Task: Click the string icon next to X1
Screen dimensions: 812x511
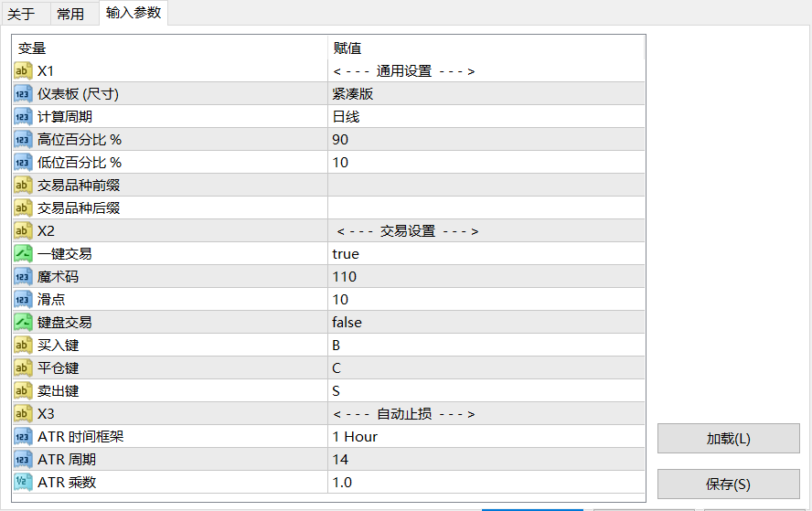Action: tap(24, 71)
